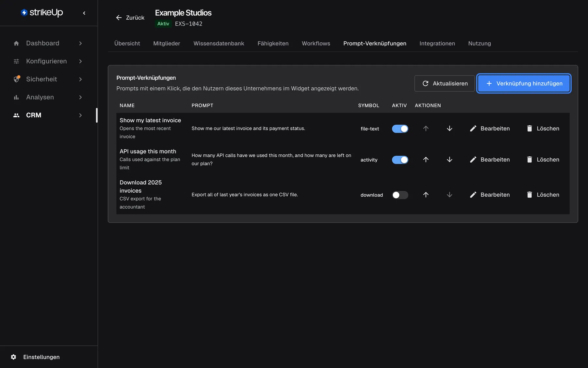Move 'Download 2025 invoices' up
The width and height of the screenshot is (588, 368).
point(426,195)
